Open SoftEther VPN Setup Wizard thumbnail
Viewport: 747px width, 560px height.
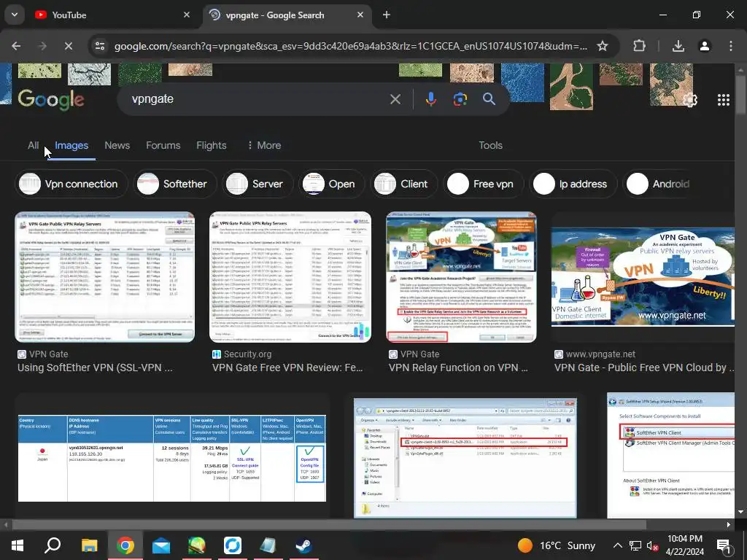671,455
